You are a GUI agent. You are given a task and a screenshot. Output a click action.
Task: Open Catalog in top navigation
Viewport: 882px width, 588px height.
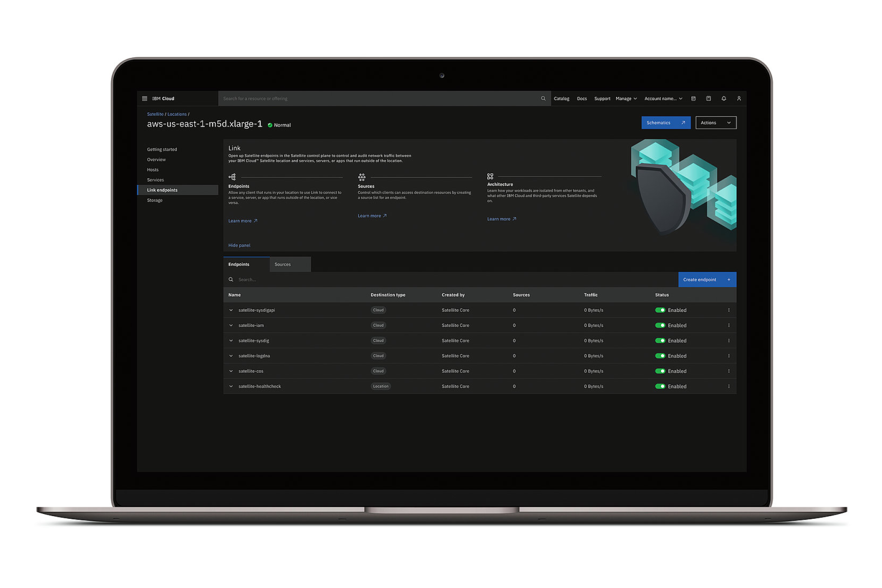click(x=561, y=98)
